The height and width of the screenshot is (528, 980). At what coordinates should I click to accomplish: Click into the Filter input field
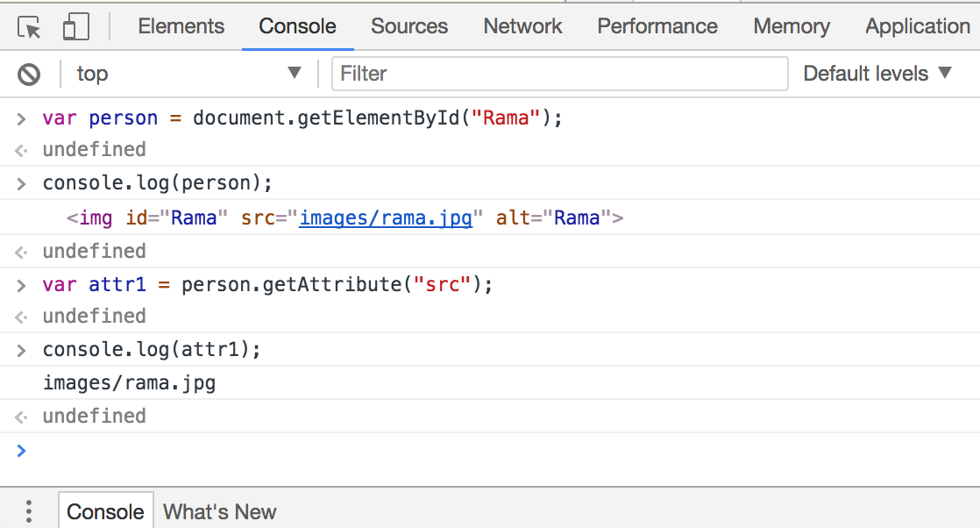[559, 74]
